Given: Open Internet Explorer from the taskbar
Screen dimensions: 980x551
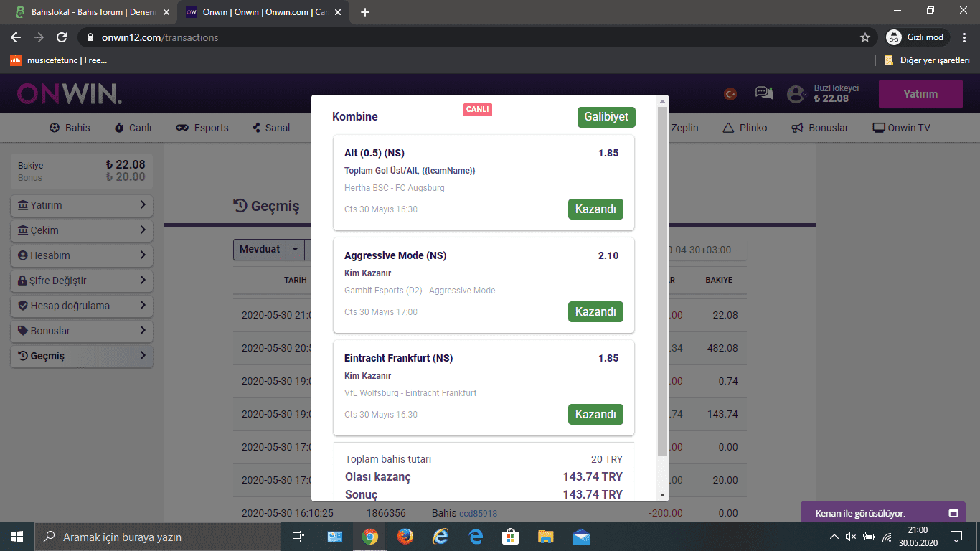Looking at the screenshot, I should (440, 537).
